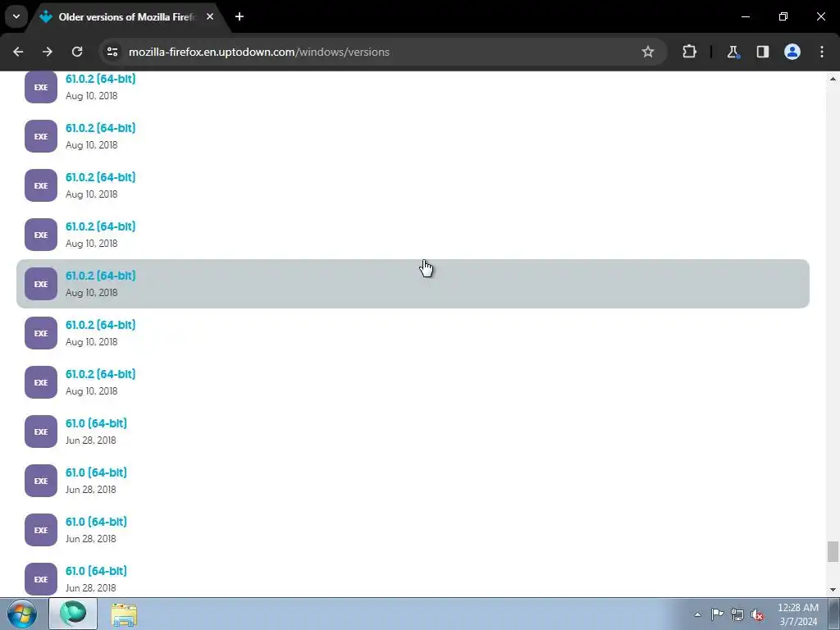Open the profile avatar menu
Viewport: 840px width, 630px height.
[792, 52]
